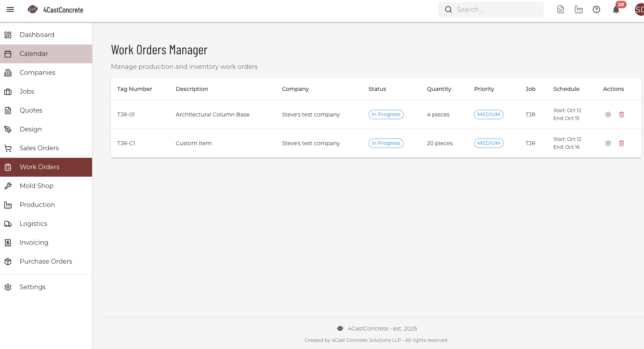
Task: Navigate to Mold Shop
Action: (x=37, y=186)
